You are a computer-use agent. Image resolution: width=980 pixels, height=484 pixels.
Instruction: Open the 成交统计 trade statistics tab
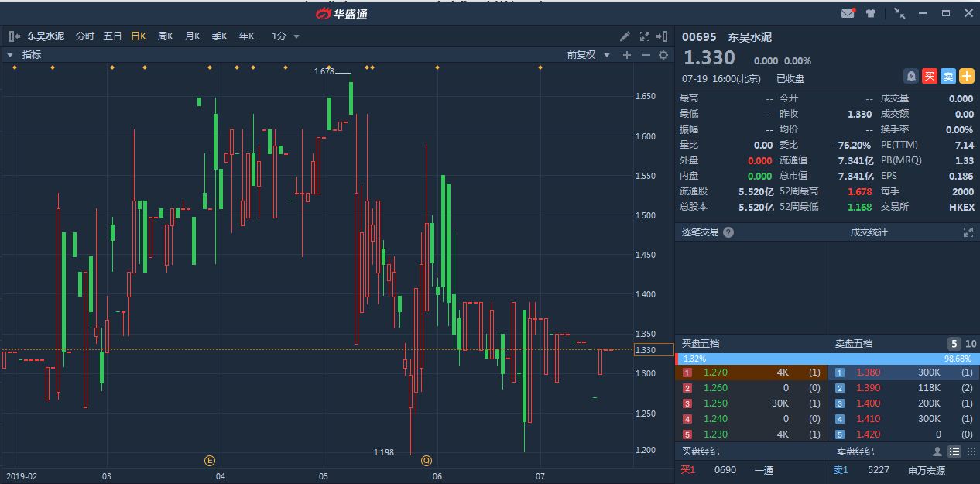point(869,232)
